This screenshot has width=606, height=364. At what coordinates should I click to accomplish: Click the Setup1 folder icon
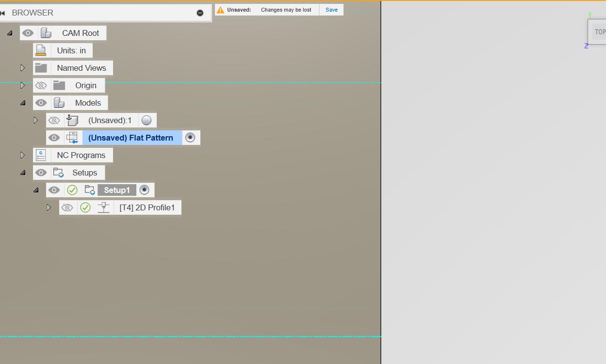[89, 190]
